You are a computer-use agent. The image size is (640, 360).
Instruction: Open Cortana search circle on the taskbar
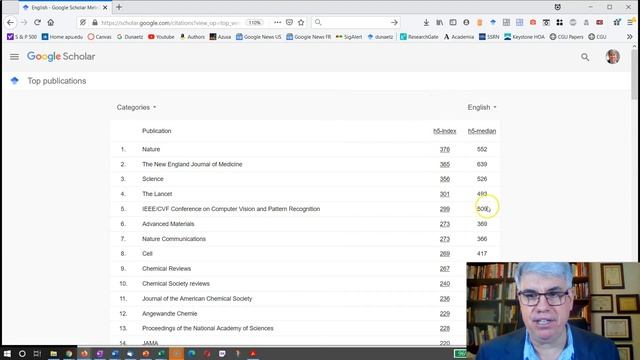point(22,353)
